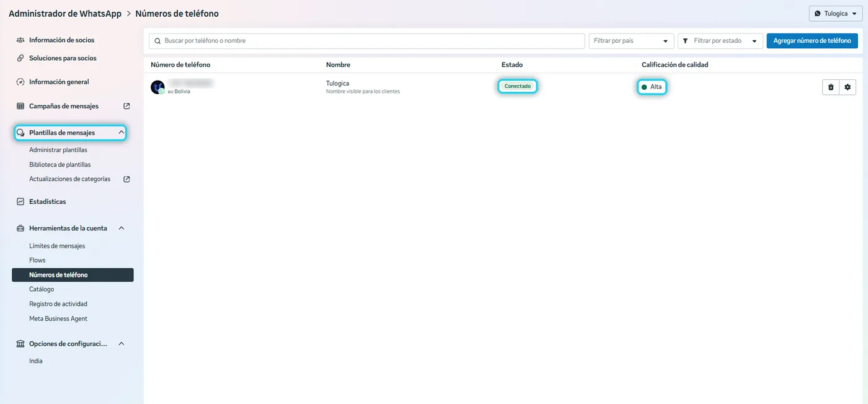Click the Plantillas de mensajes chat icon
The height and width of the screenshot is (404, 868).
[x=20, y=133]
